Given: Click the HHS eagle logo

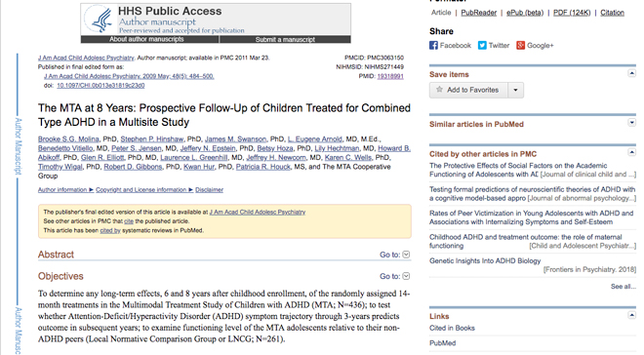Looking at the screenshot, I should [x=100, y=20].
